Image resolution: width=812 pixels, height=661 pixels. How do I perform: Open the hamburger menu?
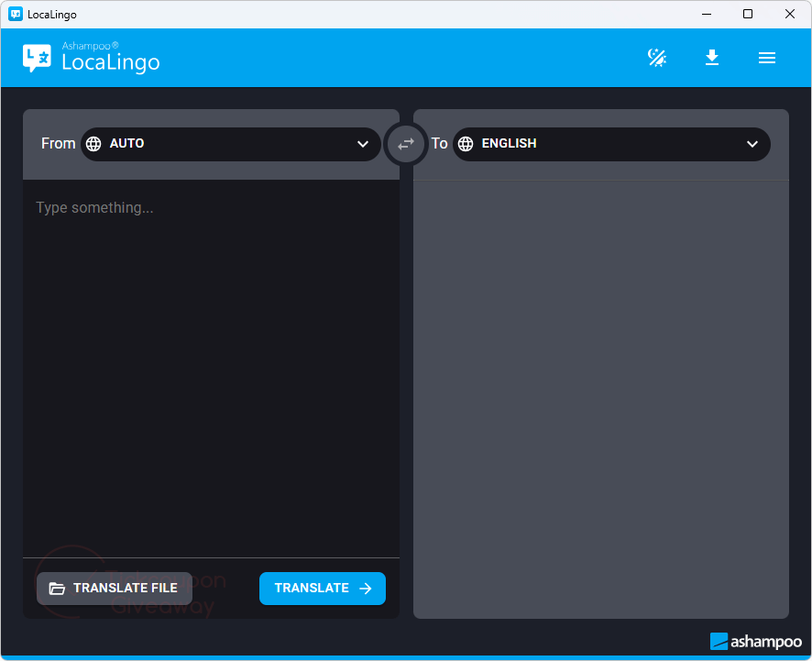pyautogui.click(x=767, y=58)
